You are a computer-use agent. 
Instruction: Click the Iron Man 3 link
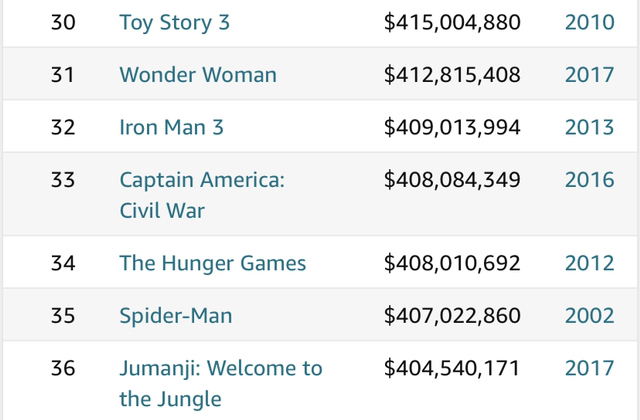[171, 127]
